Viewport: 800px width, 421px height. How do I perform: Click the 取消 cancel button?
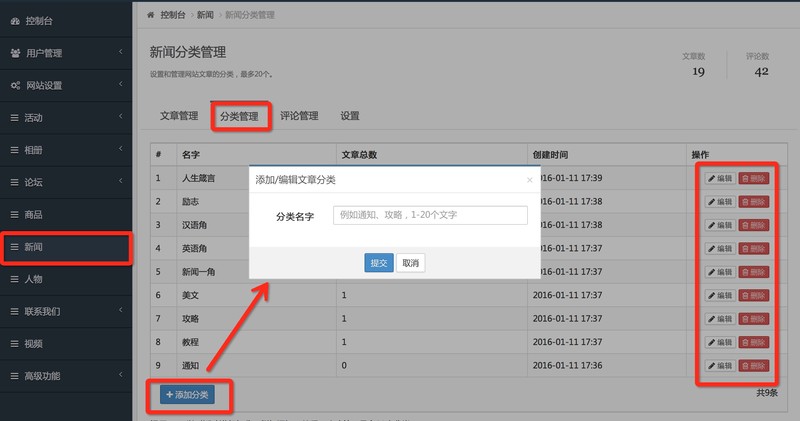[x=411, y=263]
